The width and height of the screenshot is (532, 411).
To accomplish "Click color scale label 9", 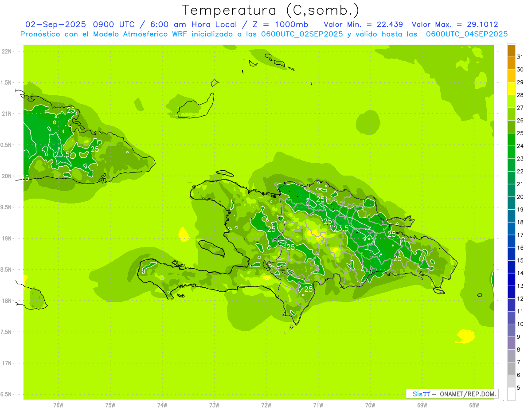I will pyautogui.click(x=518, y=337).
